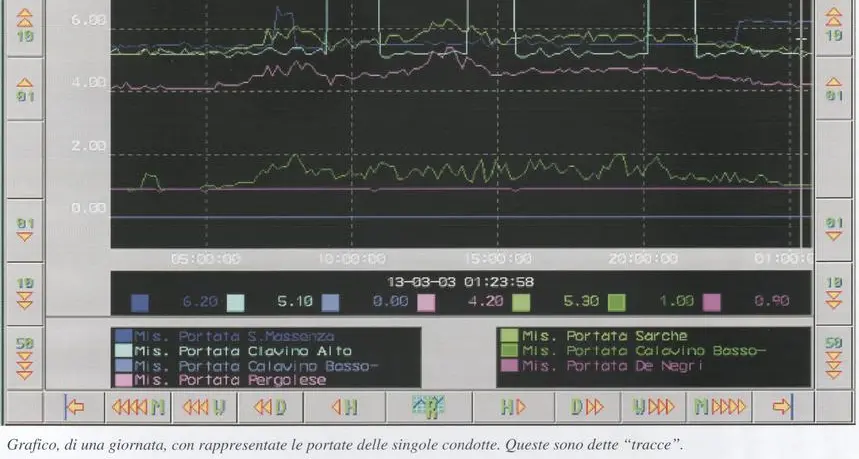Click the light blue swatch beside value 0.00
Image resolution: width=859 pixels, height=459 pixels.
pyautogui.click(x=330, y=302)
